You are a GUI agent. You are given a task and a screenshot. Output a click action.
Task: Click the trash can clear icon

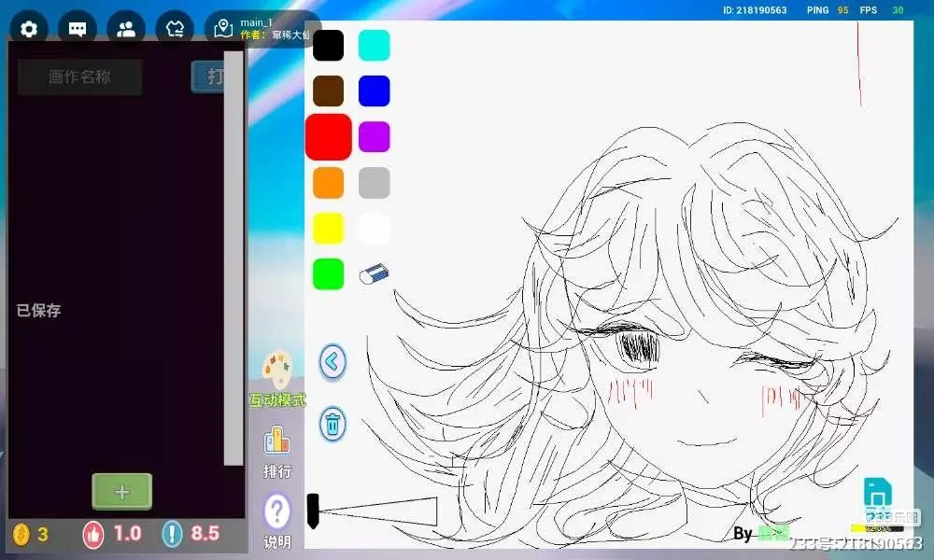coord(333,425)
